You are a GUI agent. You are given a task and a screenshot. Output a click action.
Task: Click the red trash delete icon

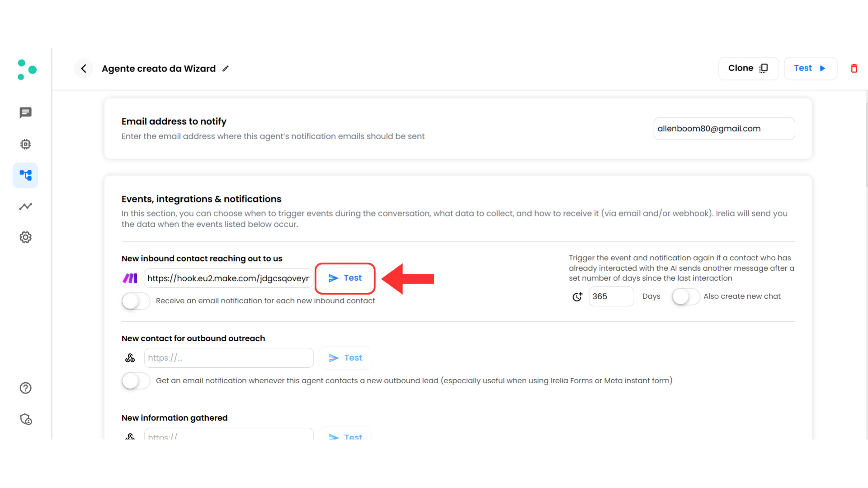click(854, 68)
